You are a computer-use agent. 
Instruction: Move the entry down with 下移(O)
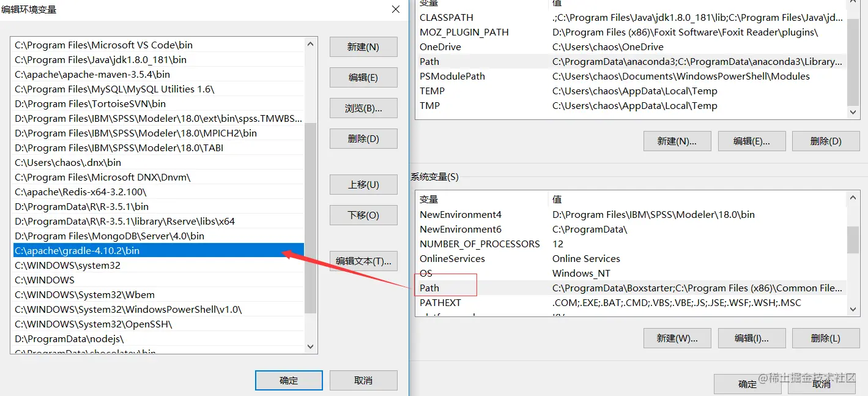click(363, 215)
